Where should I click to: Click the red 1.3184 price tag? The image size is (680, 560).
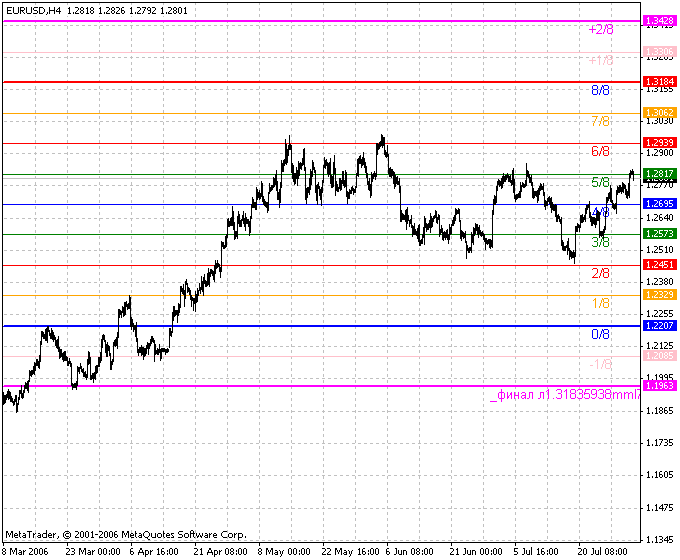pyautogui.click(x=659, y=82)
